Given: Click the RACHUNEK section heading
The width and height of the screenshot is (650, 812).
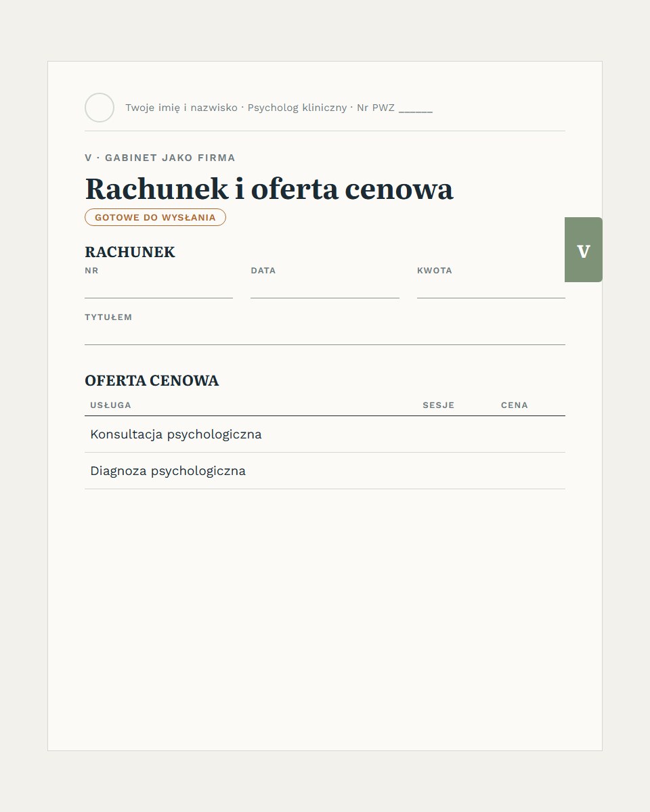Looking at the screenshot, I should [130, 252].
